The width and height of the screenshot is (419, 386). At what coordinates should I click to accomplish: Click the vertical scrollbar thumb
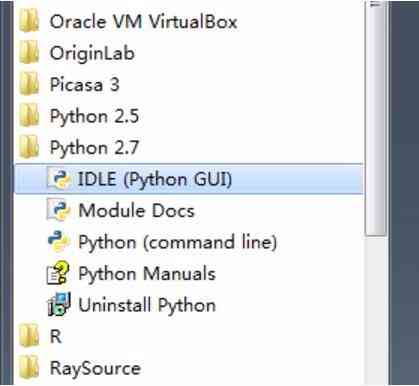(377, 119)
